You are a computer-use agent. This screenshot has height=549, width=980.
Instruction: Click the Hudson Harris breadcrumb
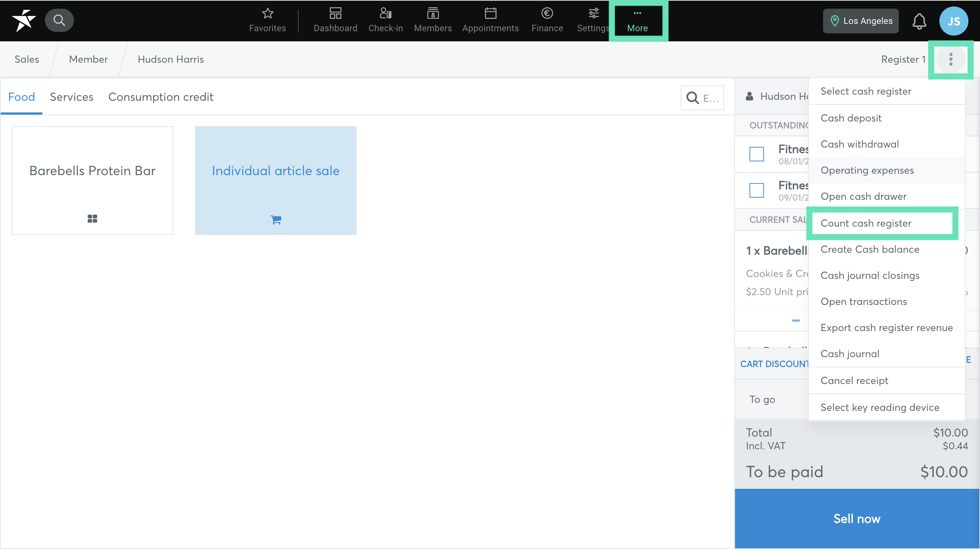[x=171, y=59]
